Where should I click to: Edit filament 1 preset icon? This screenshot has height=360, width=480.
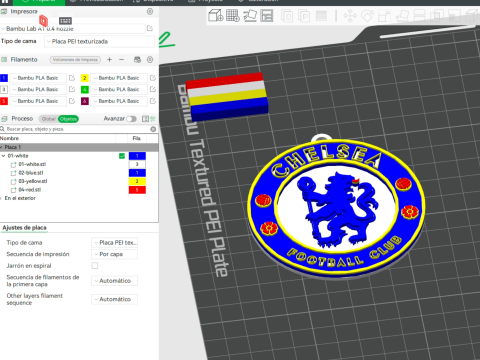click(x=72, y=78)
